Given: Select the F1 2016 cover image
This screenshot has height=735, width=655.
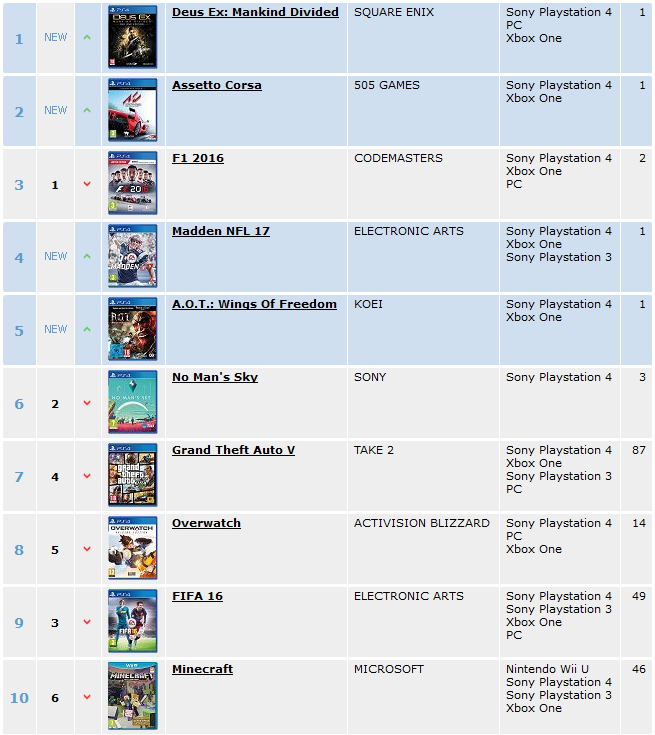Looking at the screenshot, I should tap(133, 183).
